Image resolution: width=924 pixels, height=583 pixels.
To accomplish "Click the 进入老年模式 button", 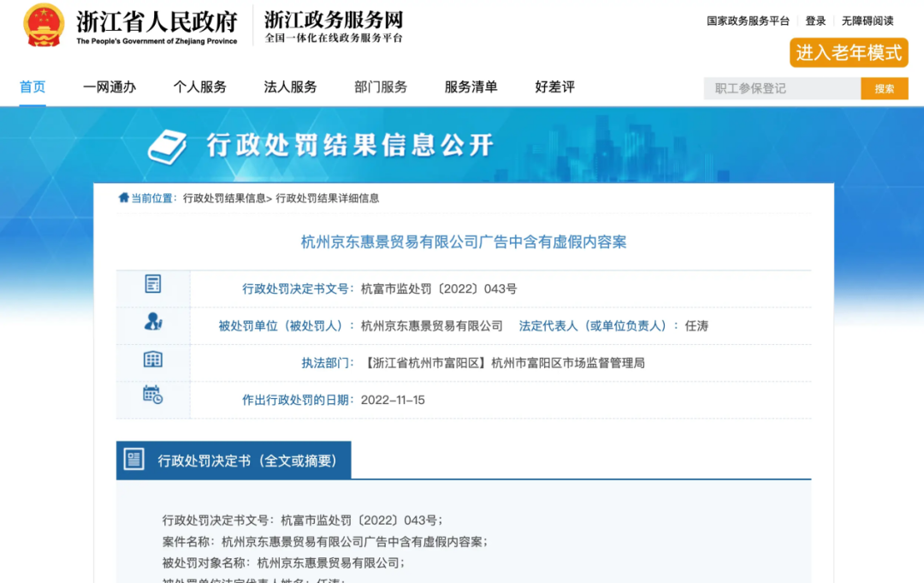I will tap(849, 53).
